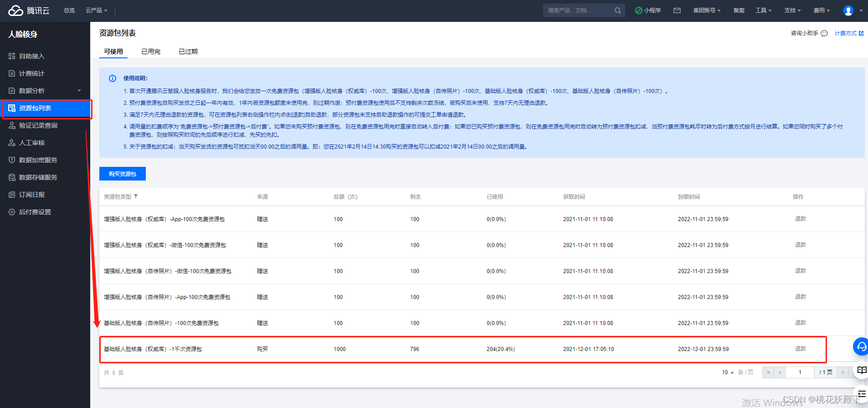This screenshot has width=868, height=408.
Task: Click 退款 for 增强版权威库 微信 row
Action: 801,245
